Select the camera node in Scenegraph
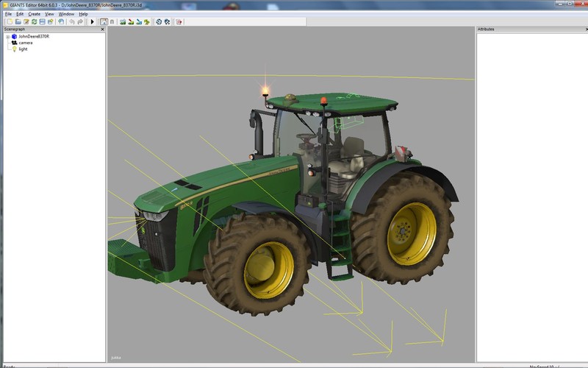The width and height of the screenshot is (588, 368). click(25, 43)
